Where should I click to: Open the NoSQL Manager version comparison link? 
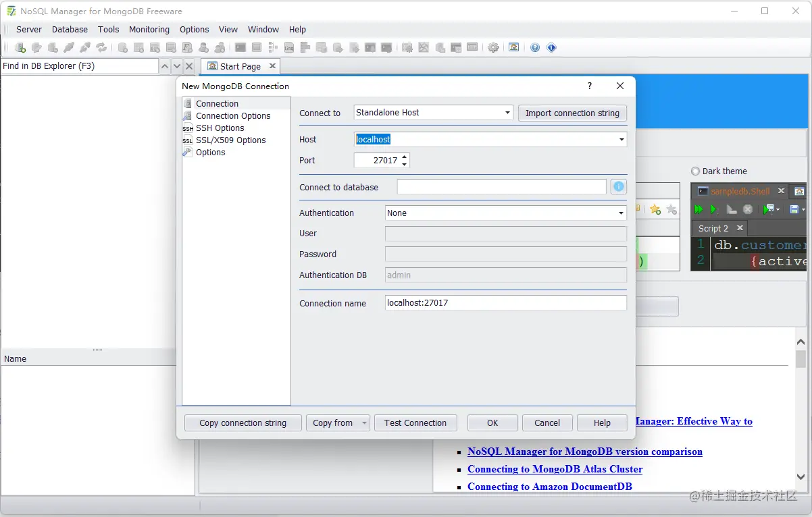click(x=585, y=452)
